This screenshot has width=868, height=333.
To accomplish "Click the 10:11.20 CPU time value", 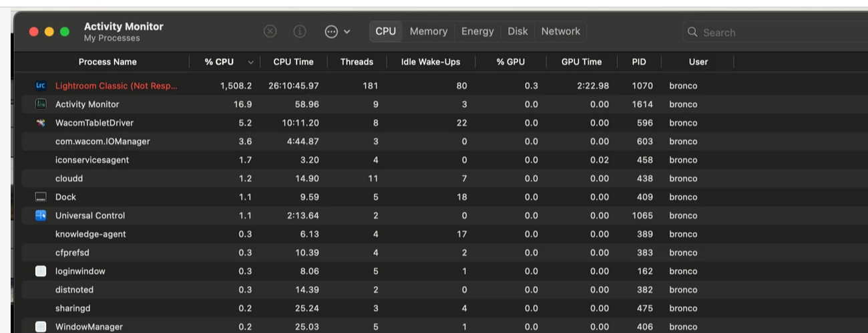I will click(301, 123).
